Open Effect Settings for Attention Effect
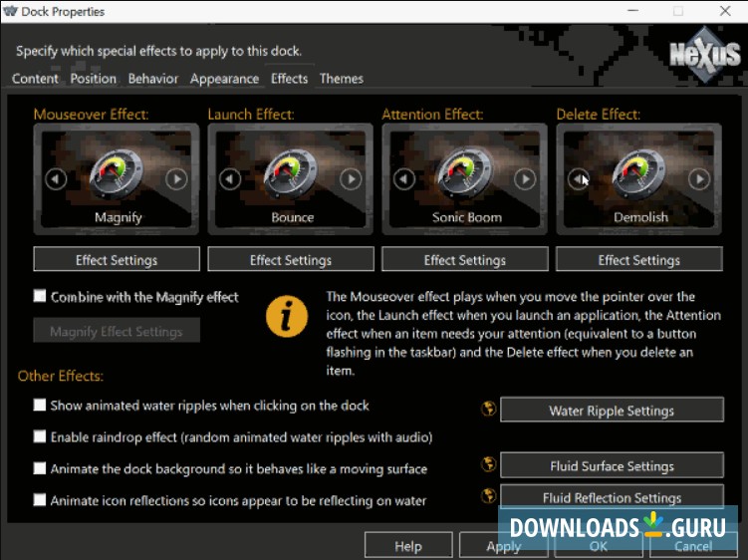 click(x=465, y=259)
